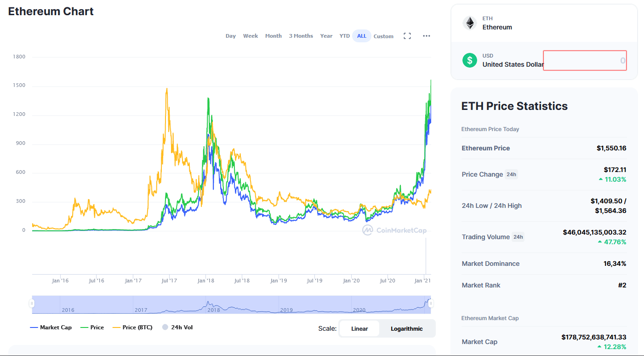The width and height of the screenshot is (644, 356).
Task: Open the Custom date range picker
Action: coord(383,36)
